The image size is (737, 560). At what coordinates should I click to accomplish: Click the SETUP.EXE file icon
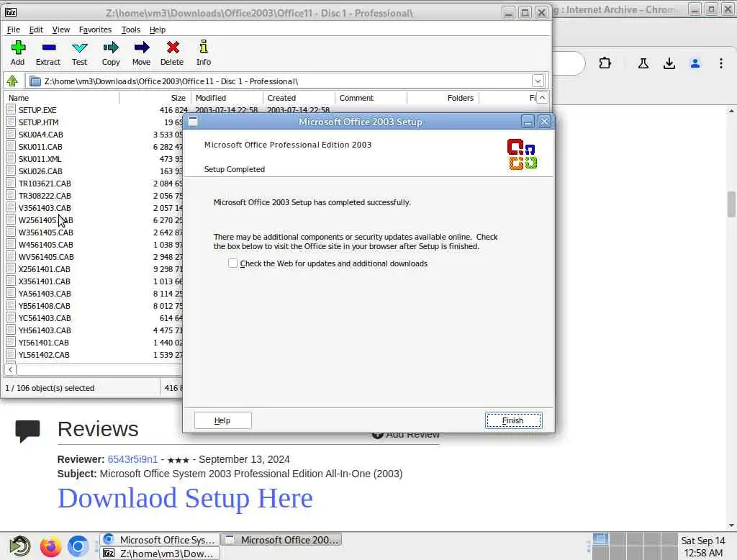(x=11, y=110)
